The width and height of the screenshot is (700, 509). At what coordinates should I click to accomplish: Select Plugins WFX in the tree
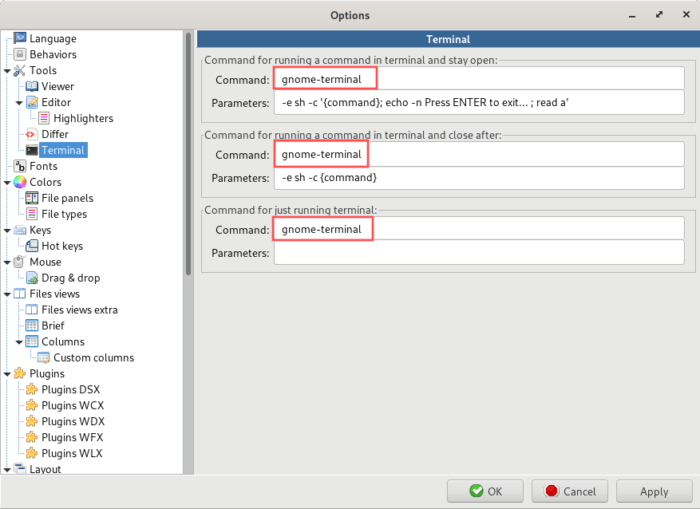coord(72,437)
